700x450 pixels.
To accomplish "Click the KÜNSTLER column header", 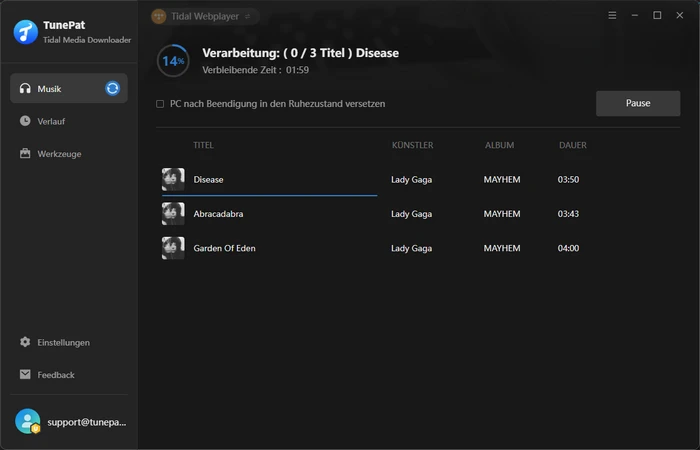I will pos(412,145).
